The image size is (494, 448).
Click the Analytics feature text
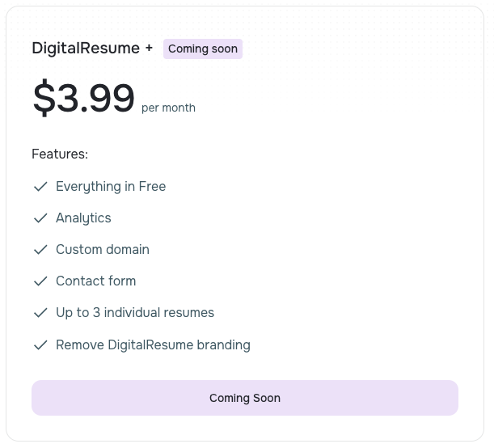[x=83, y=218]
